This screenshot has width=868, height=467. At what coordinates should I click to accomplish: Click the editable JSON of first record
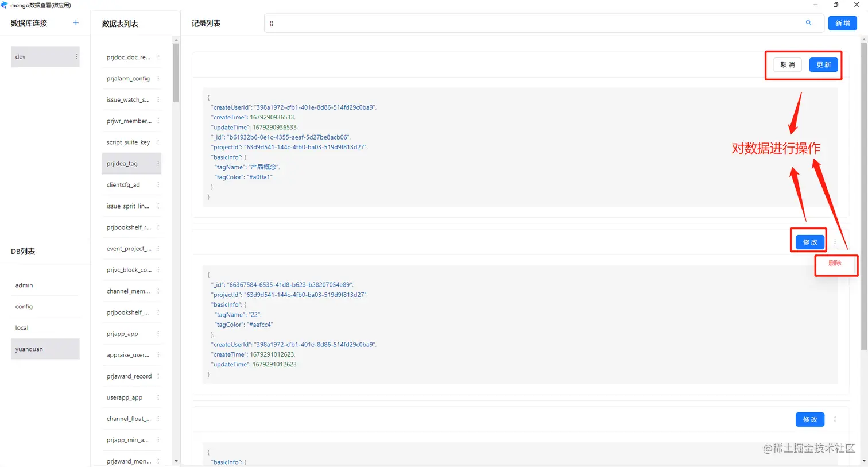520,147
